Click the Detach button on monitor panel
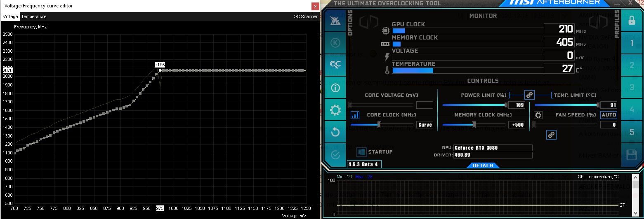 coord(483,165)
